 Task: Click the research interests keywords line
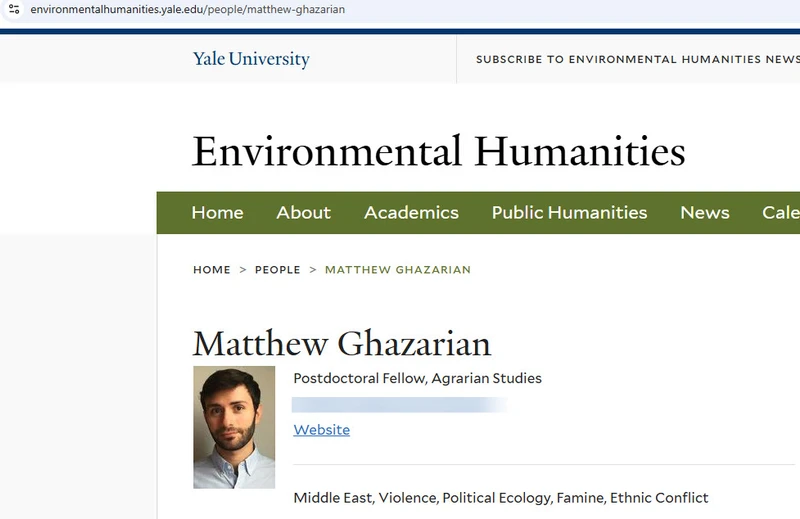pos(501,498)
